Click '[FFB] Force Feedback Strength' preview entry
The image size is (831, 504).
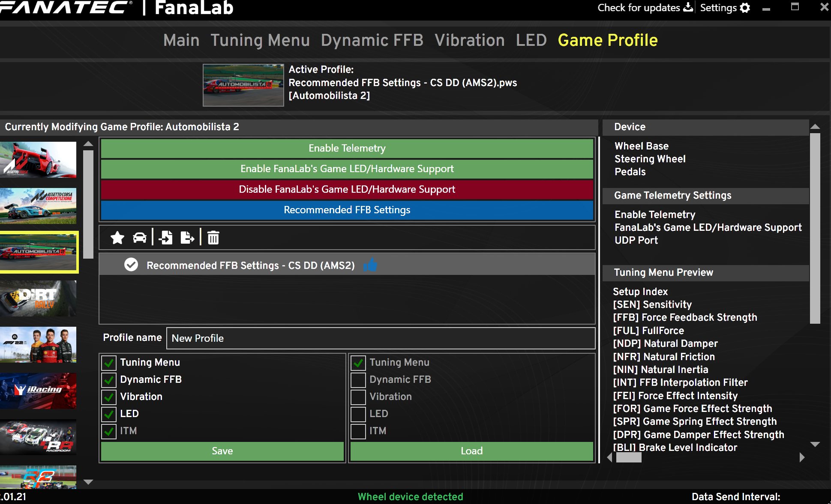tap(685, 317)
